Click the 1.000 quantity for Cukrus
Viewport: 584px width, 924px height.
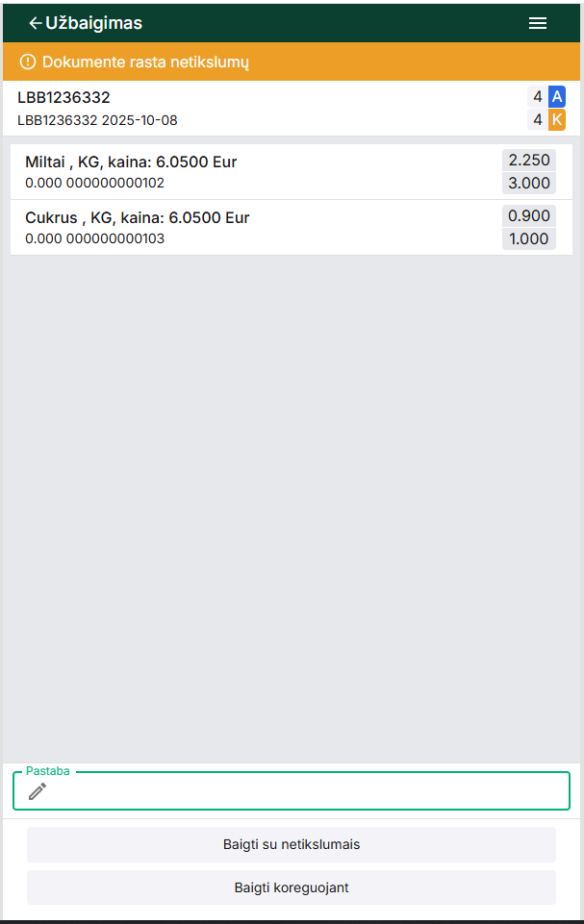tap(528, 239)
